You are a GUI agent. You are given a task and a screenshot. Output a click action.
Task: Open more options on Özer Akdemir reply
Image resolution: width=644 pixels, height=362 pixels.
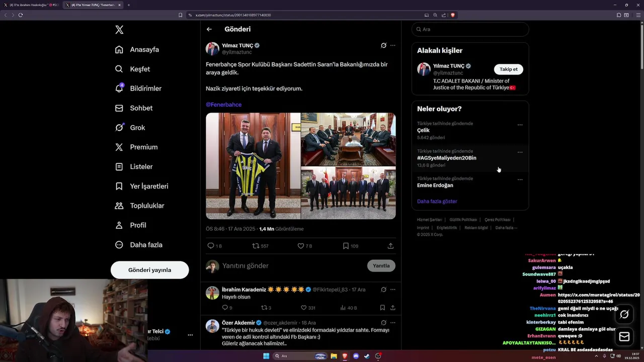[x=393, y=323]
